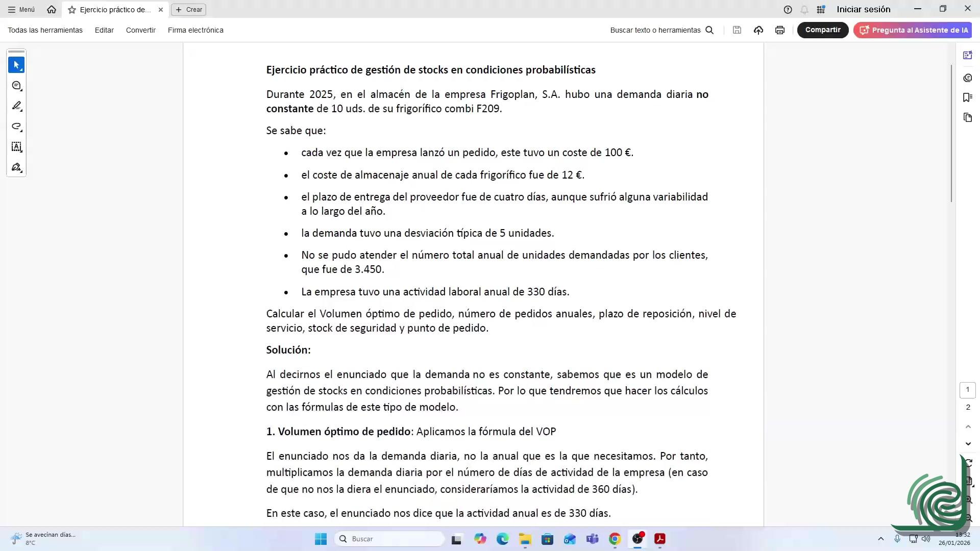
Task: Show hidden system tray icons
Action: (x=880, y=539)
